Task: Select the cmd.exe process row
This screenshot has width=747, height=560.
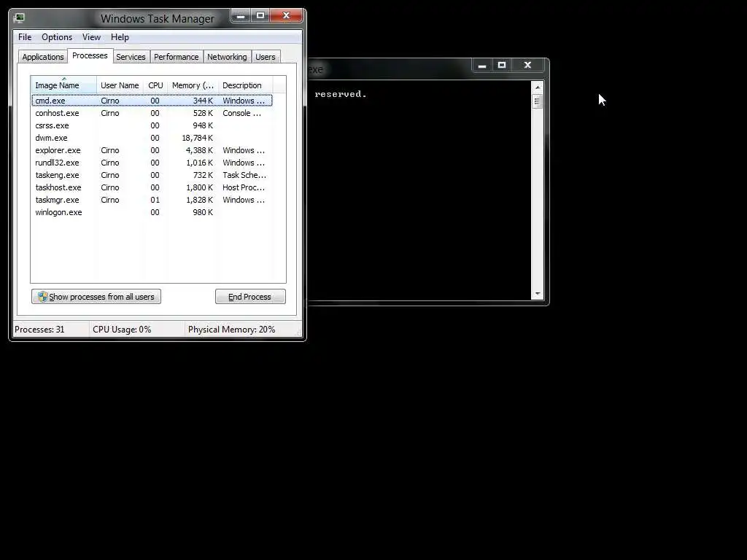Action: point(152,101)
